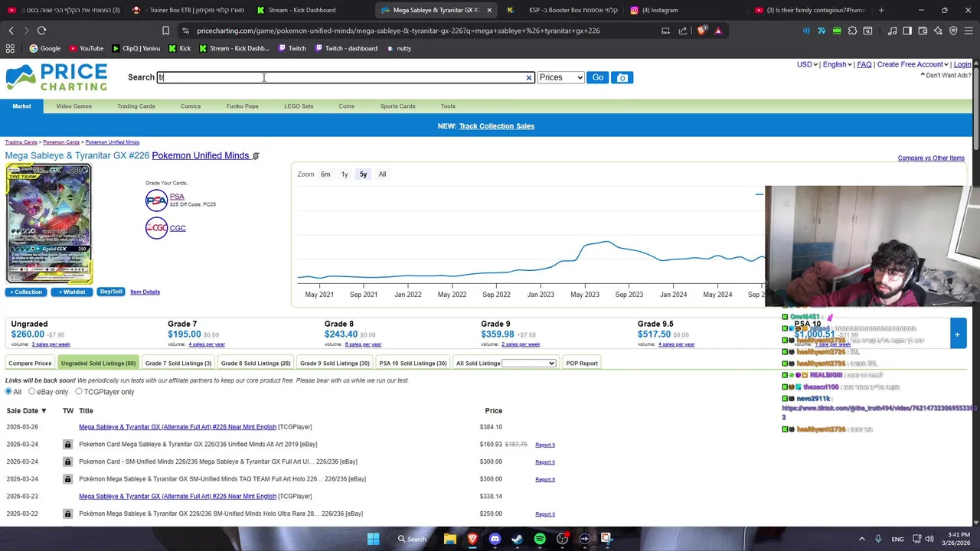Open the browser hamburger menu
980x551 pixels.
pos(969,31)
